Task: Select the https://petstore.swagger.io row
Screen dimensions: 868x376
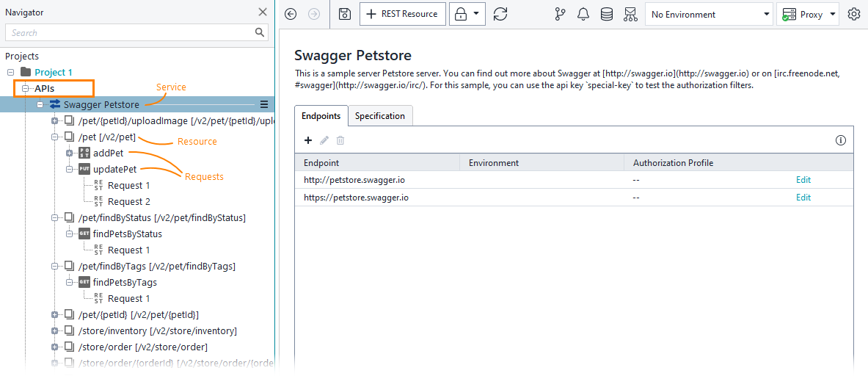Action: point(574,197)
